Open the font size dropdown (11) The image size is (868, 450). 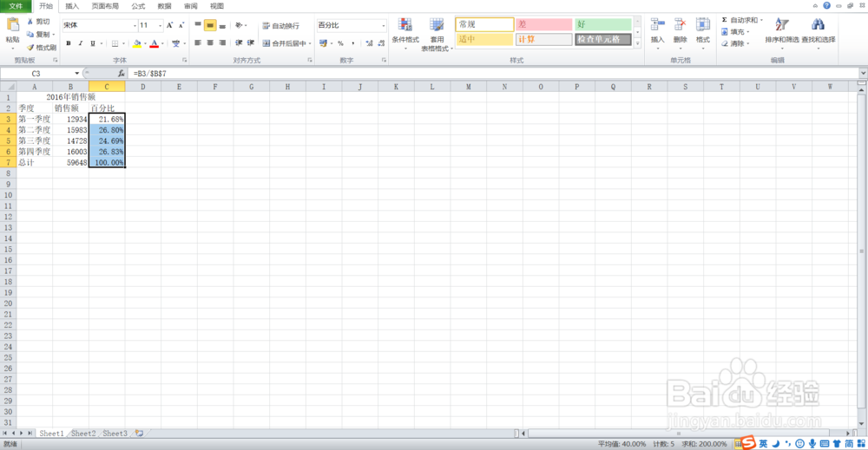[x=160, y=25]
